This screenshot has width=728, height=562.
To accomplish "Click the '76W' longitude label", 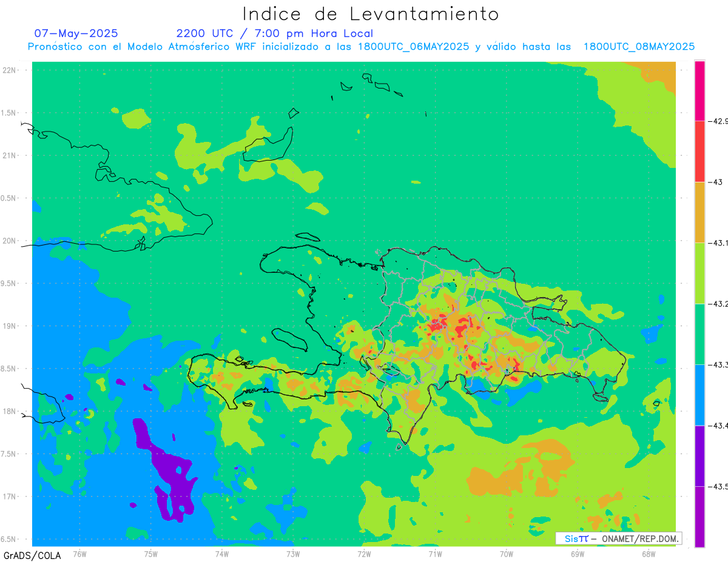I will coord(79,554).
